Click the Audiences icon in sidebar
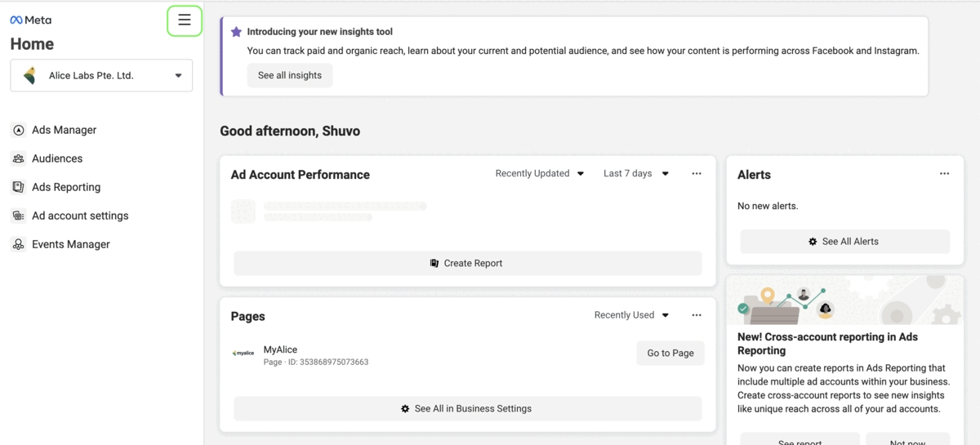980x445 pixels. [x=18, y=158]
